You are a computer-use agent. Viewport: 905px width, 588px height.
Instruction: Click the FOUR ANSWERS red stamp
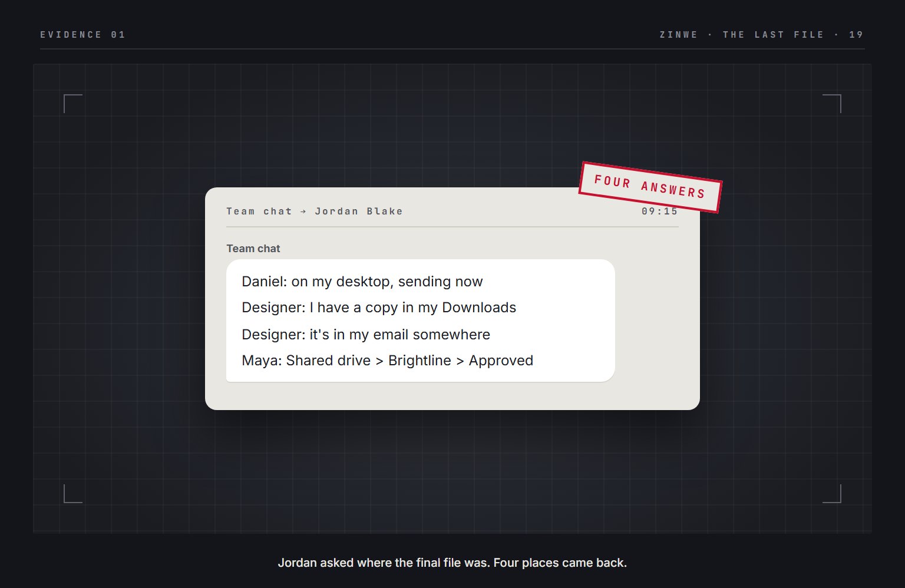tap(650, 187)
